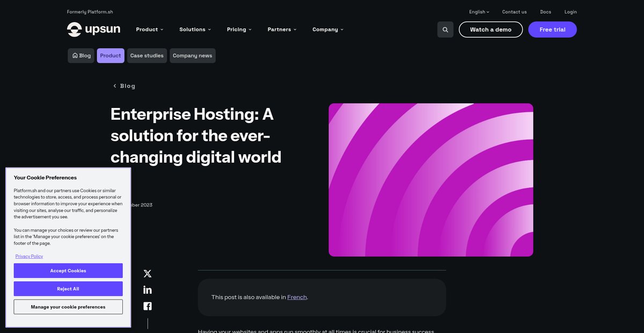Share post on LinkedIn
Image resolution: width=644 pixels, height=333 pixels.
coord(148,290)
